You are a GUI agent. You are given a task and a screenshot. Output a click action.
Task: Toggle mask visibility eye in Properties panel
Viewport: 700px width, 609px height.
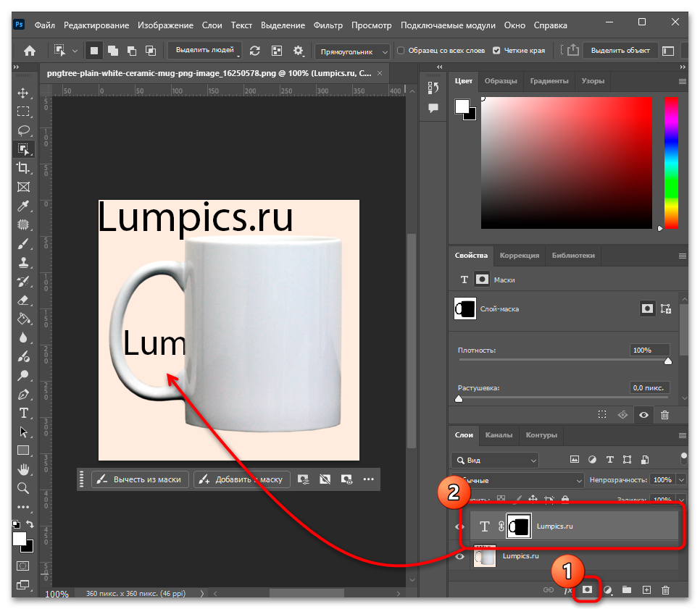[x=643, y=415]
